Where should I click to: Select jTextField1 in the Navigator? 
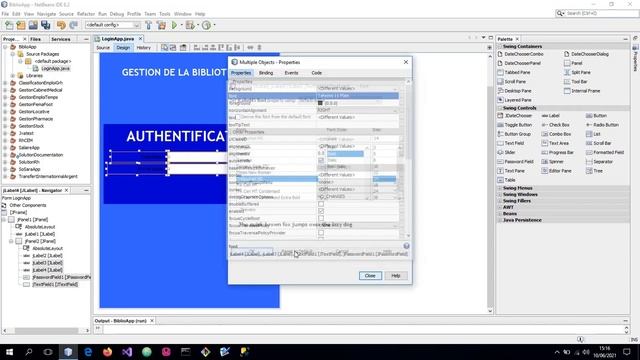tap(55, 284)
